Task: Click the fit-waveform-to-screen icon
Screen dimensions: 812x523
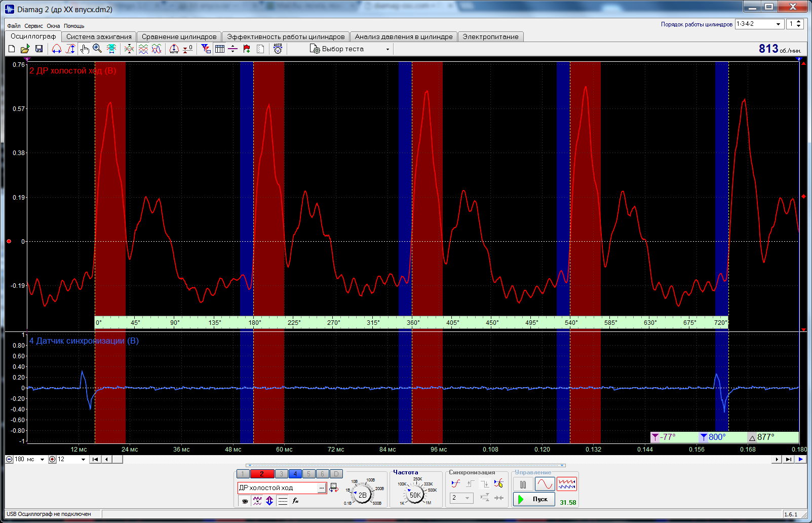Action: pos(111,49)
